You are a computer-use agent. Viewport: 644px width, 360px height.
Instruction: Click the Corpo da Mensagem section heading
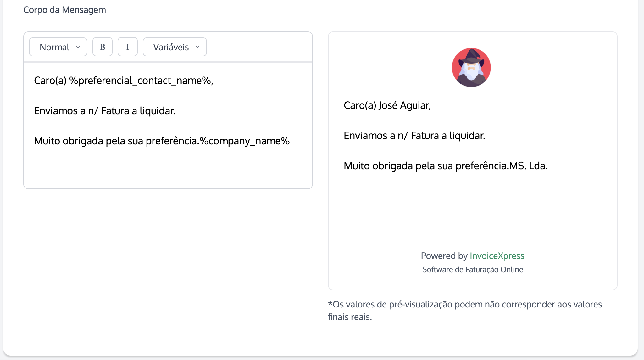pyautogui.click(x=64, y=10)
